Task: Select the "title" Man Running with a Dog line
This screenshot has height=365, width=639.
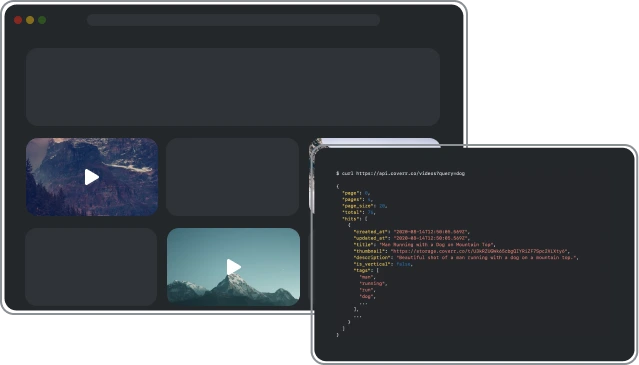Action: 424,245
